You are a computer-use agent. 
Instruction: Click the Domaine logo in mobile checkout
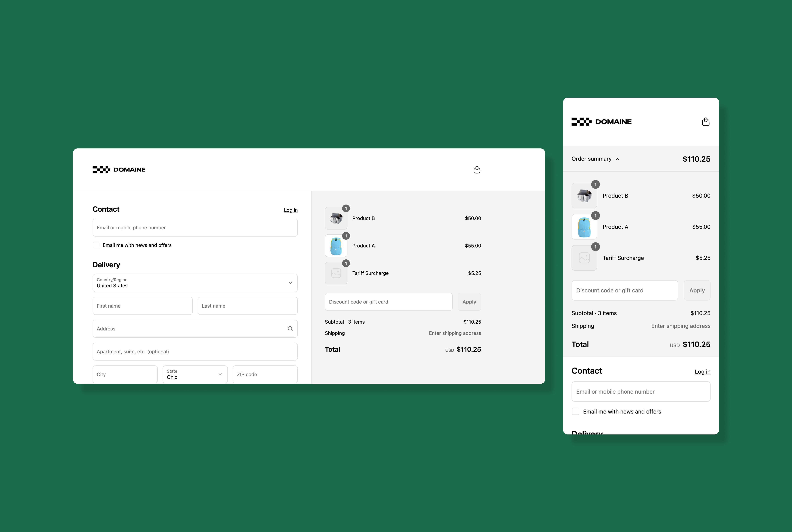601,122
